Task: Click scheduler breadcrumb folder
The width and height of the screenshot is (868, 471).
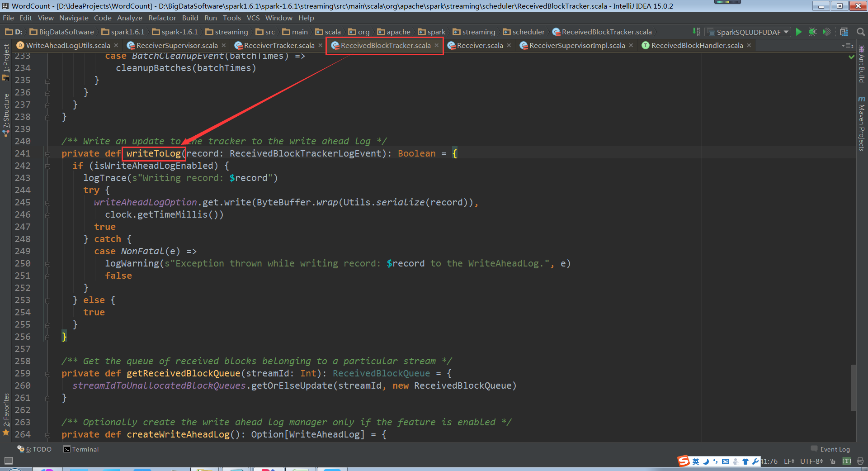Action: (524, 32)
